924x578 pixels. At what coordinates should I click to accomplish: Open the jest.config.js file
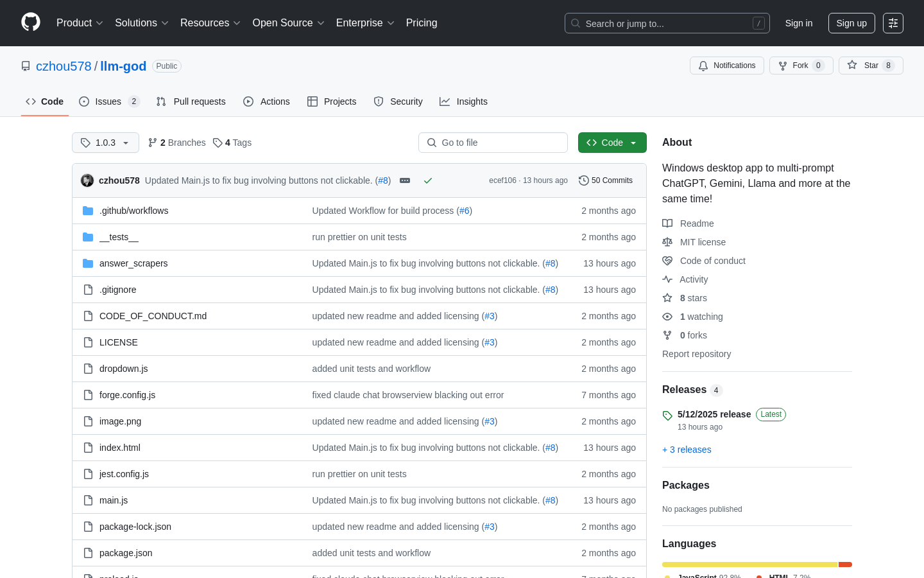(x=124, y=474)
